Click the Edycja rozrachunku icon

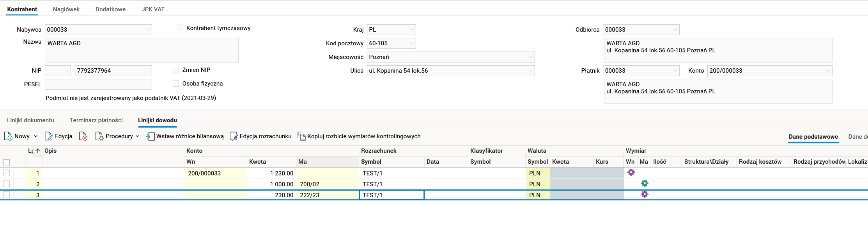[234, 136]
